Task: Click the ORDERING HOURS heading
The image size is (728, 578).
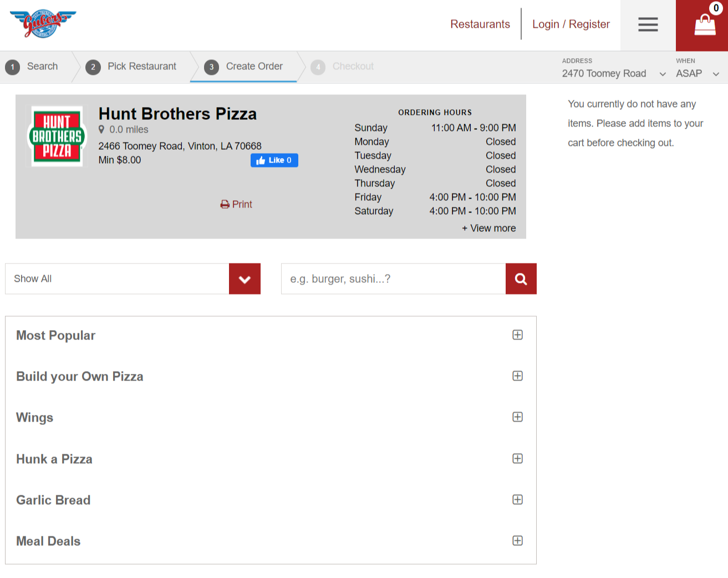Action: point(435,113)
